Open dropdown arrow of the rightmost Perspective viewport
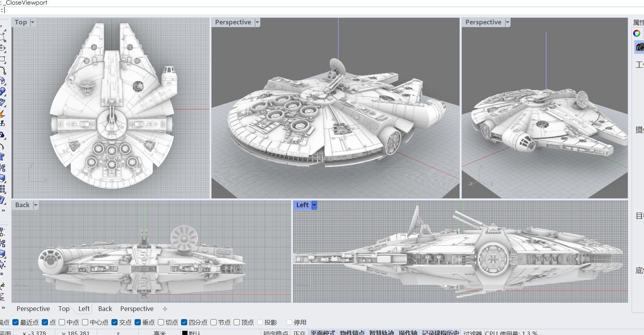This screenshot has height=335, width=644. 508,22
